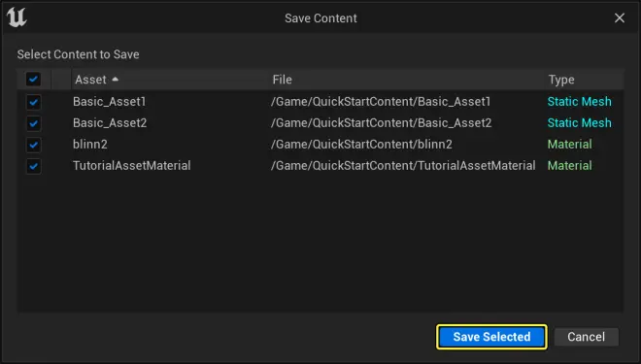Uncheck the Basic_Asset1 checkbox
The image size is (641, 364).
pyautogui.click(x=33, y=102)
